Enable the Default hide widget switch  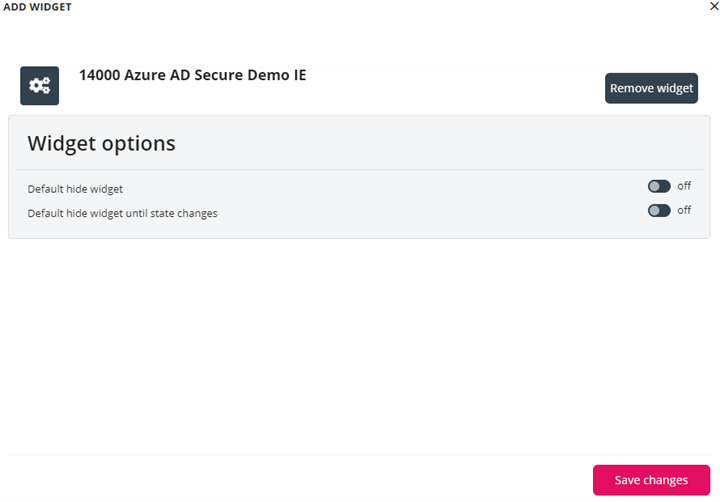click(658, 186)
